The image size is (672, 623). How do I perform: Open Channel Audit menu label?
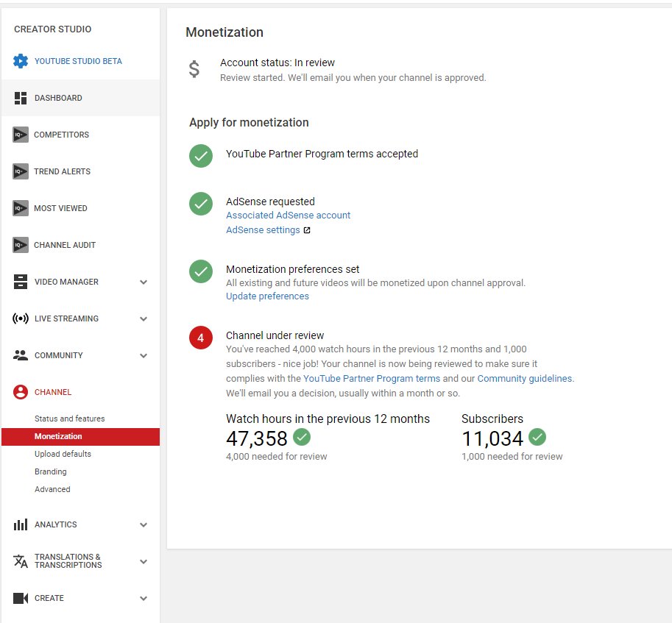(65, 246)
